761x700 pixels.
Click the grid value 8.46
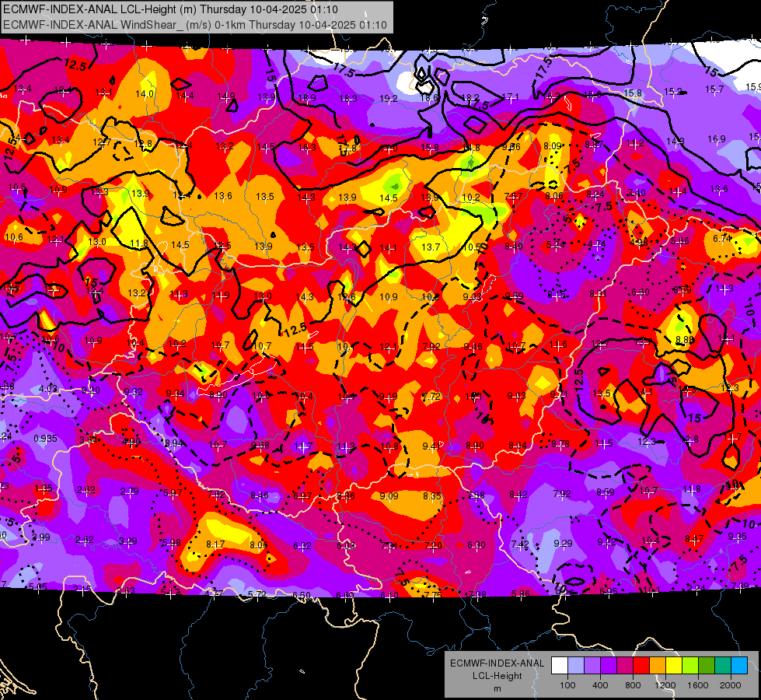click(260, 495)
